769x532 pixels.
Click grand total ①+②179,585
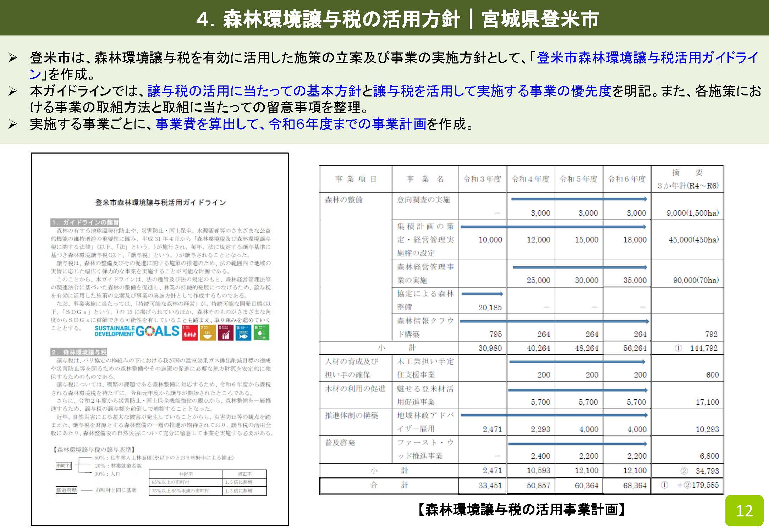pos(690,485)
